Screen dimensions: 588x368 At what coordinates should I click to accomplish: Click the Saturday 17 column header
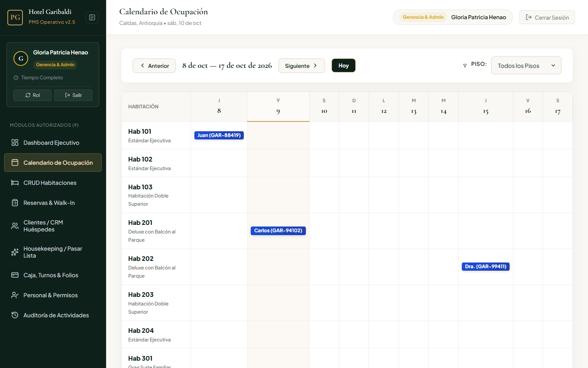click(558, 107)
